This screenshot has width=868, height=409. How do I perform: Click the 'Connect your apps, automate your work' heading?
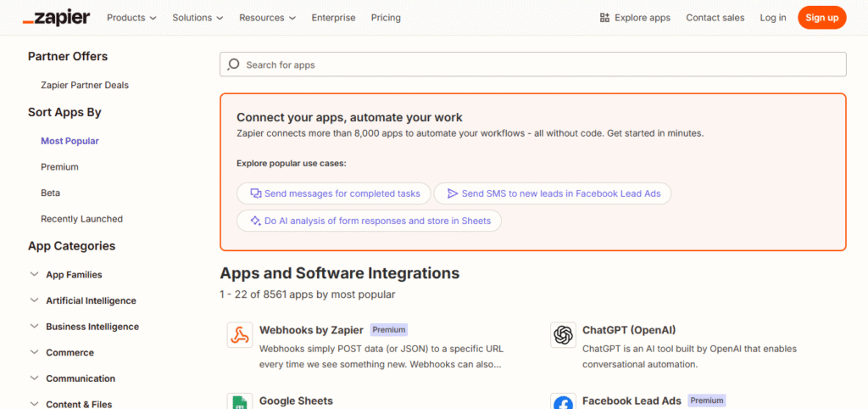[349, 117]
